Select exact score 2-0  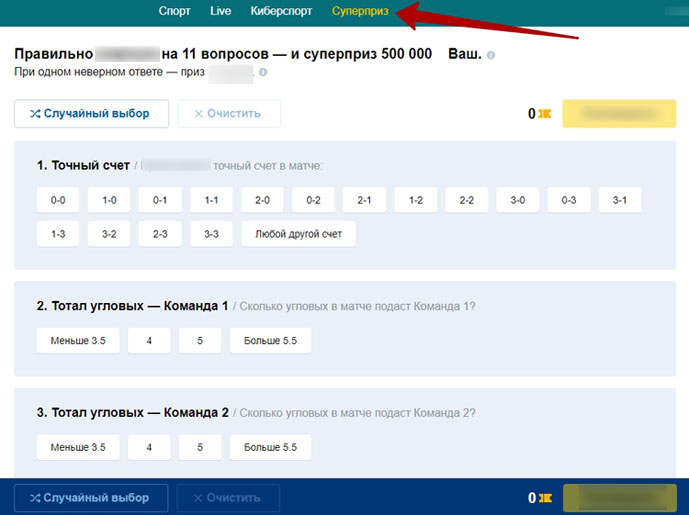[x=262, y=200]
